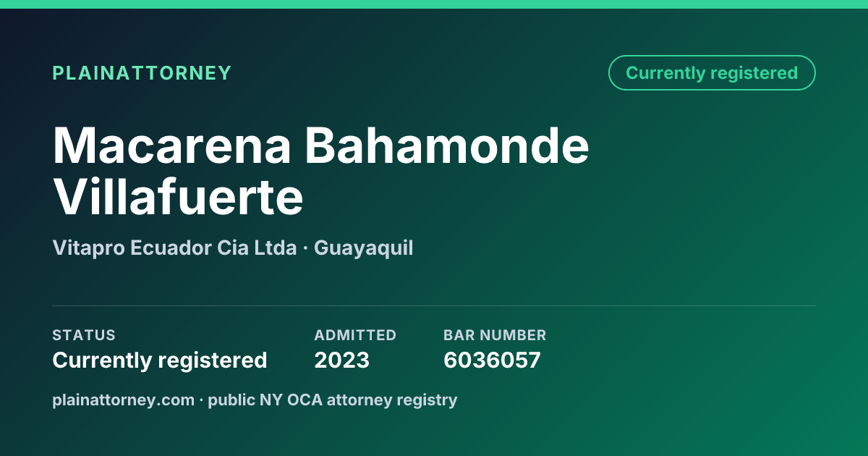Click the Villafuerte surname heading line
The height and width of the screenshot is (456, 868).
tap(178, 196)
